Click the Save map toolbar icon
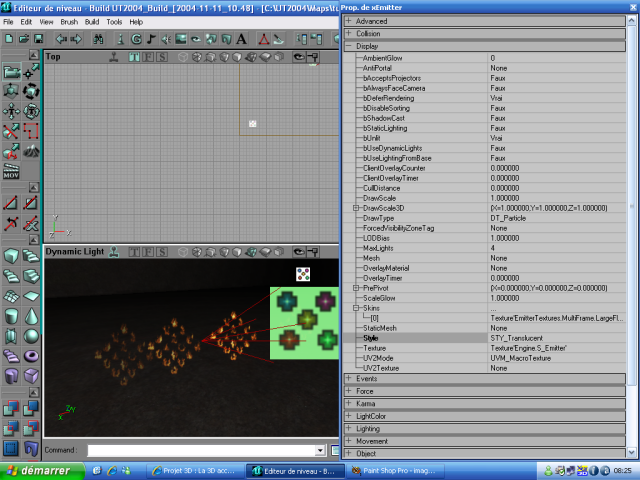This screenshot has height=480, width=640. (x=37, y=38)
